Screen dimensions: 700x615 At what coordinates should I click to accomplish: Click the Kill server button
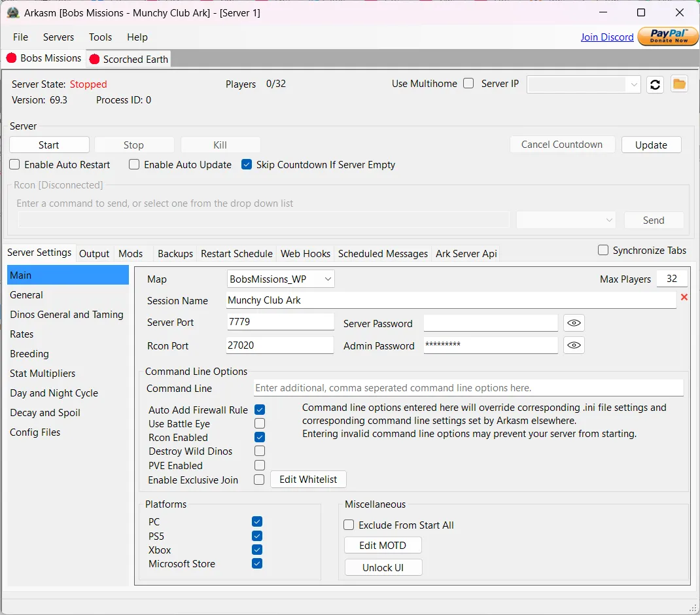click(220, 145)
